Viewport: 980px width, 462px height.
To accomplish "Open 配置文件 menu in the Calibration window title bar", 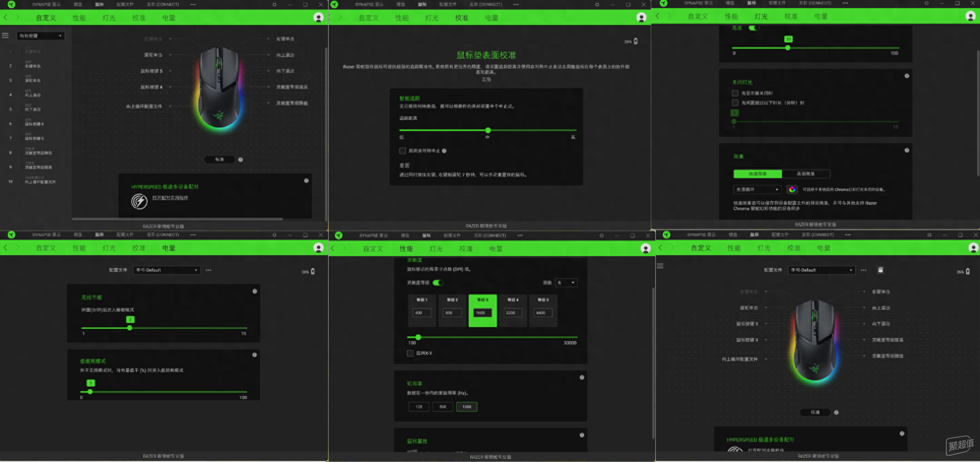I will pyautogui.click(x=448, y=5).
